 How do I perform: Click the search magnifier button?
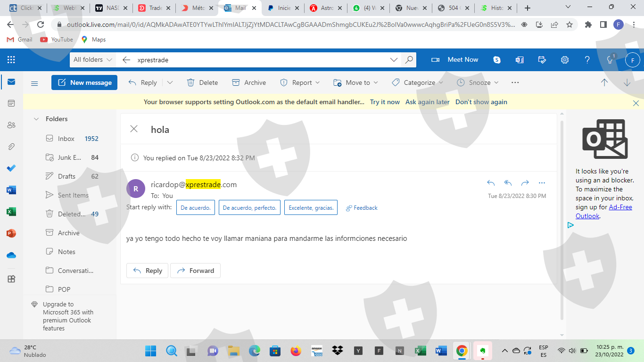[x=409, y=60]
